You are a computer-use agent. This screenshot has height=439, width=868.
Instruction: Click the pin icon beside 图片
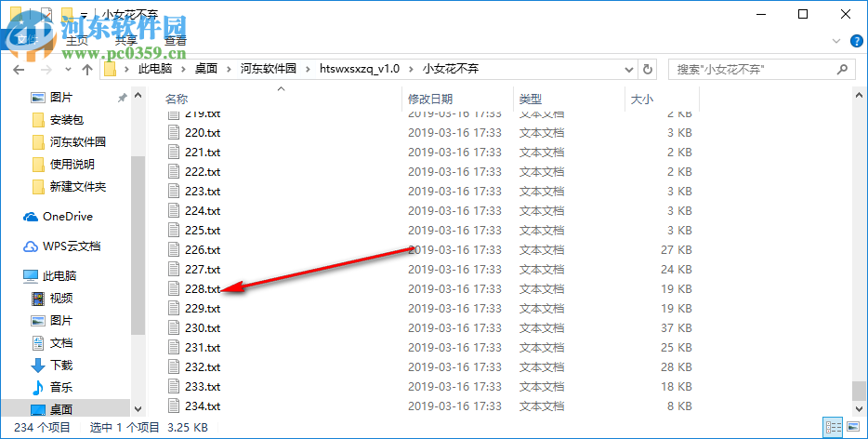click(x=122, y=98)
